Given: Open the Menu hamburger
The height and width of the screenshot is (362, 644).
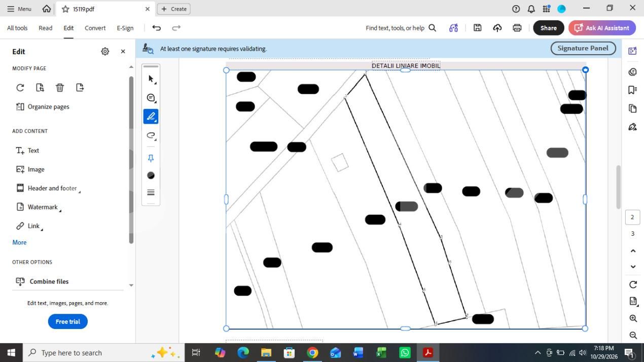Looking at the screenshot, I should [19, 9].
